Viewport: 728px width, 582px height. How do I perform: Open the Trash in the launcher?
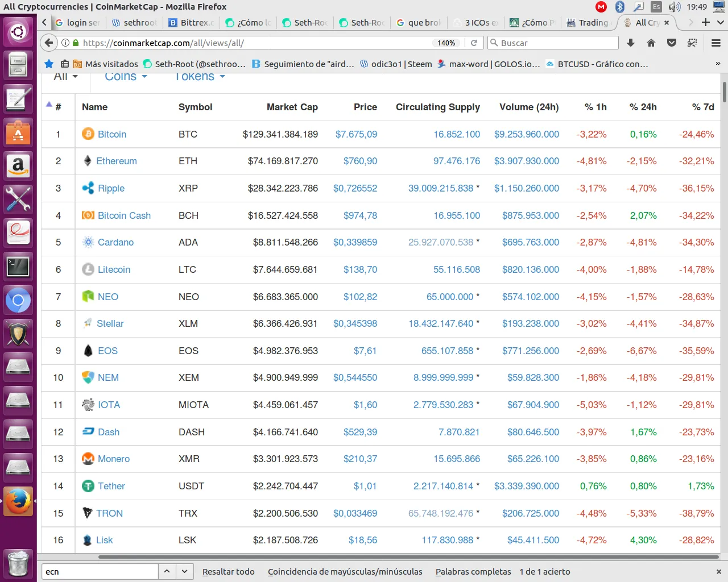18,563
